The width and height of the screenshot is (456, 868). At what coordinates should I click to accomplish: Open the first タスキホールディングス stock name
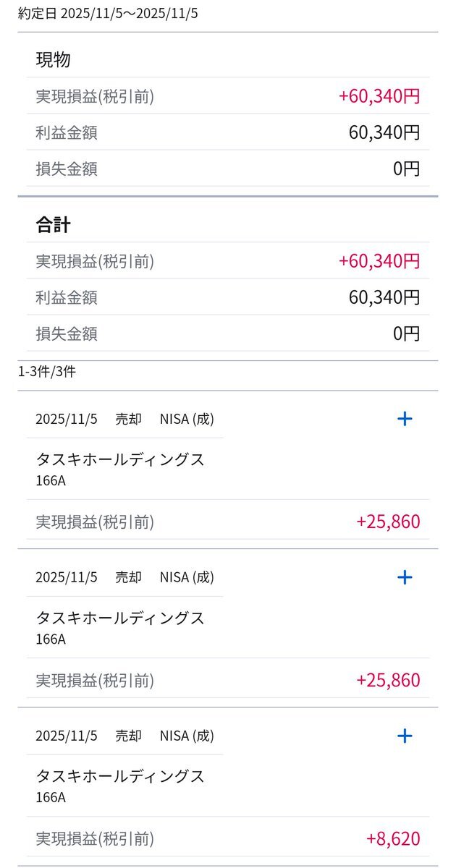tap(120, 459)
